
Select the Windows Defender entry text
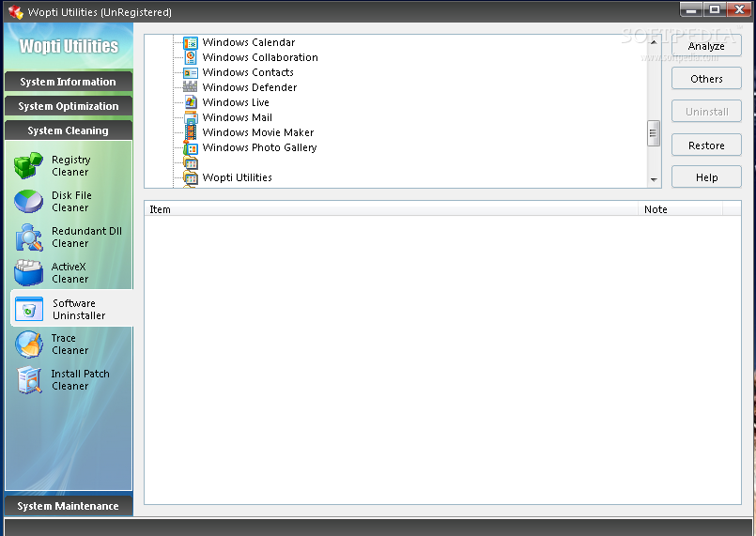pyautogui.click(x=250, y=87)
